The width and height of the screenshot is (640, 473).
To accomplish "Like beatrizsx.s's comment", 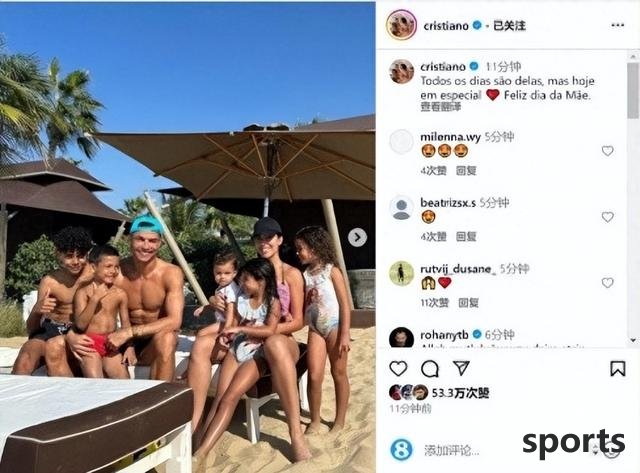I will pos(607,217).
